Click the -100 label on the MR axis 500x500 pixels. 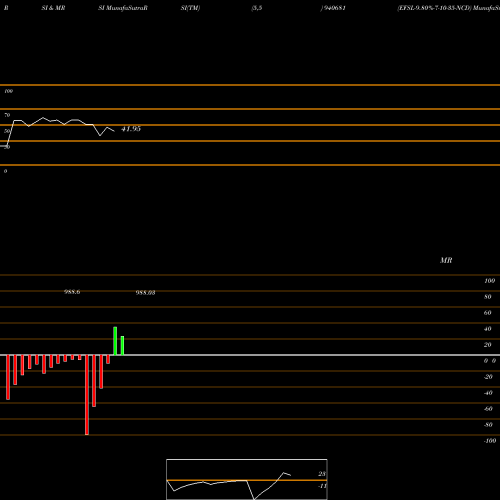point(490,441)
